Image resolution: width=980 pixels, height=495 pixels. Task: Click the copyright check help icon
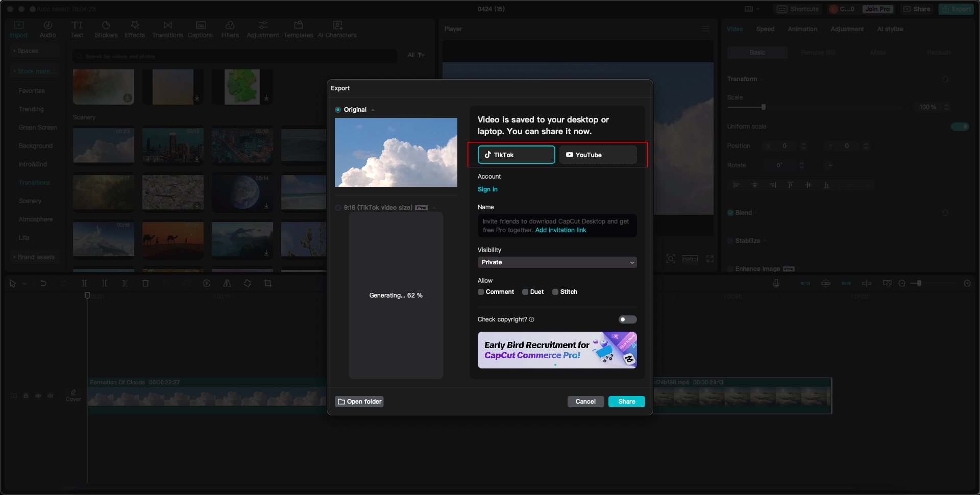[x=532, y=319]
